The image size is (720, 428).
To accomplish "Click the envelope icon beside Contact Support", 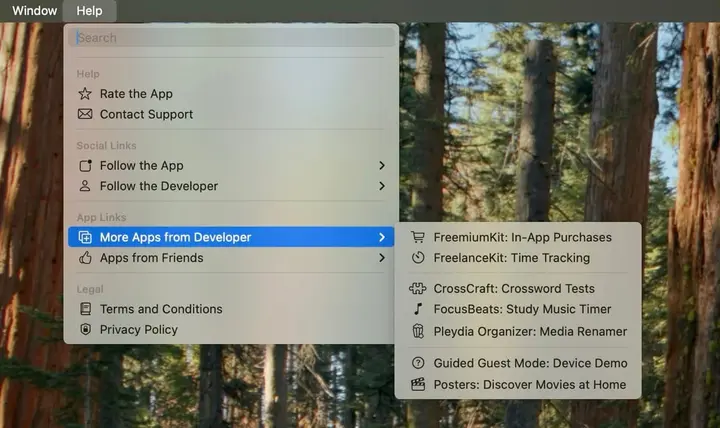I will tap(85, 114).
